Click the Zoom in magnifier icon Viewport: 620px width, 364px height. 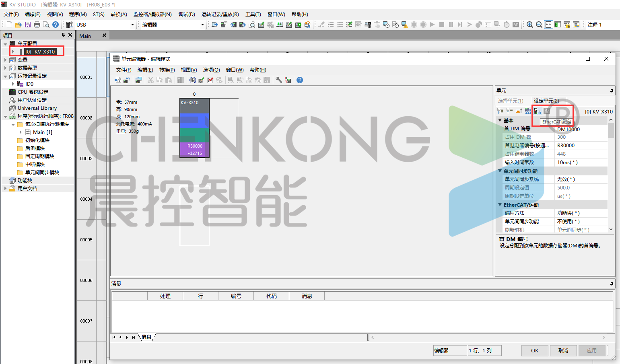pos(530,25)
